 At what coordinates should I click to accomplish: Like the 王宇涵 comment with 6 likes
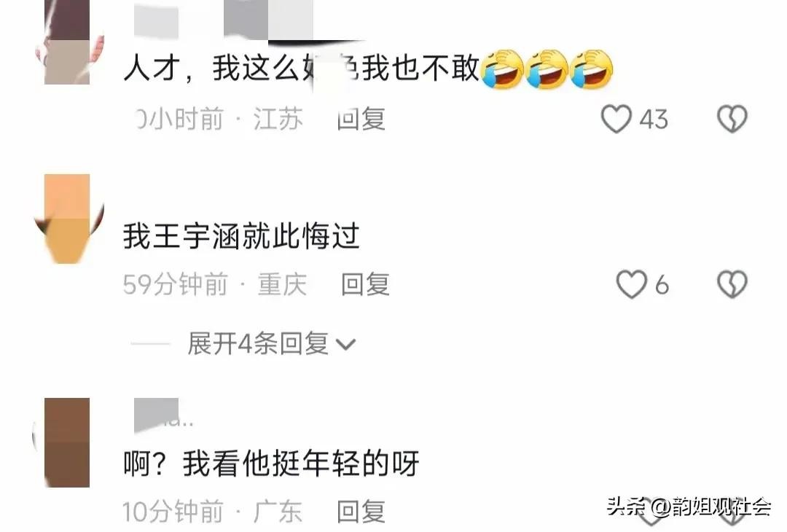coord(631,284)
